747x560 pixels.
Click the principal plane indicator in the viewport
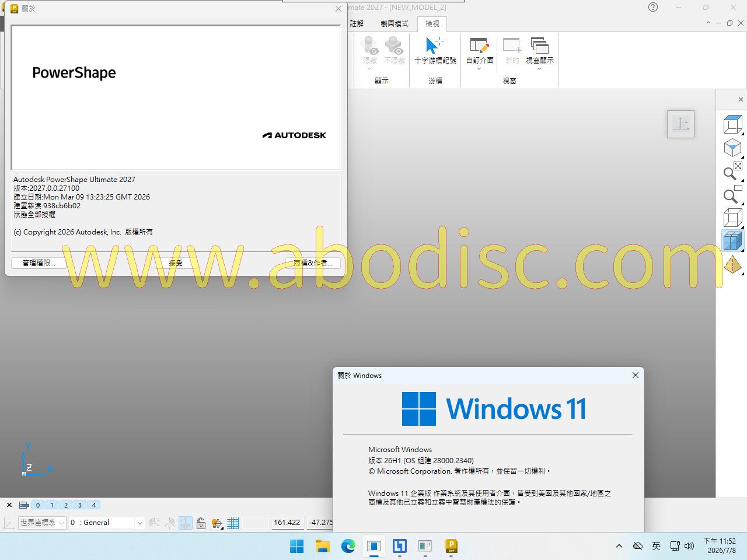coord(680,124)
